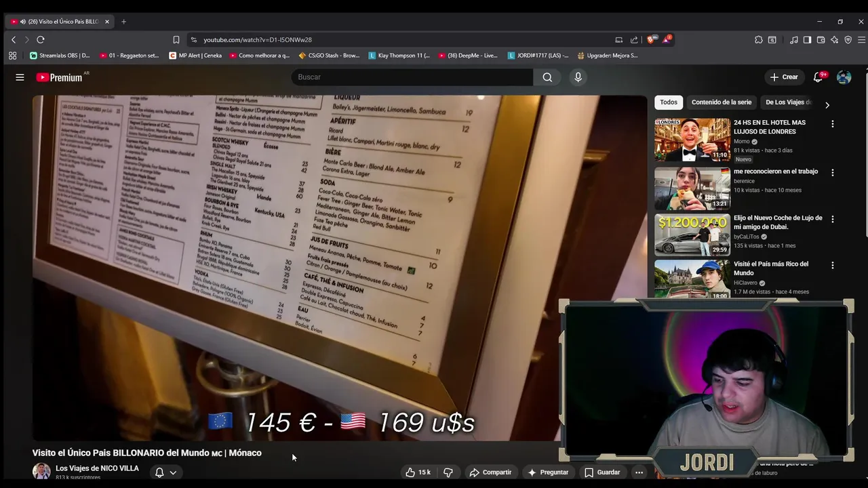Show the browser sidebar panel

[807, 40]
